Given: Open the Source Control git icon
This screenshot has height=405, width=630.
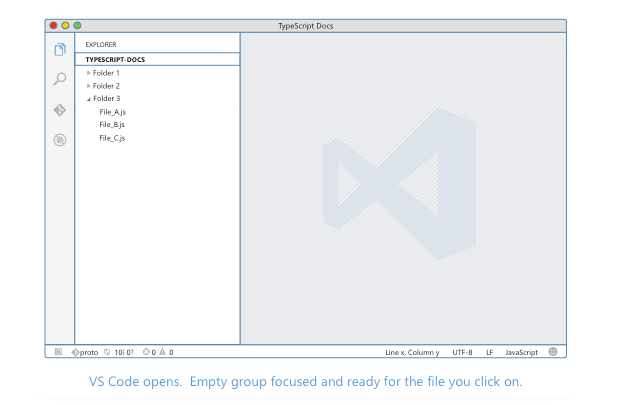Looking at the screenshot, I should click(x=60, y=110).
